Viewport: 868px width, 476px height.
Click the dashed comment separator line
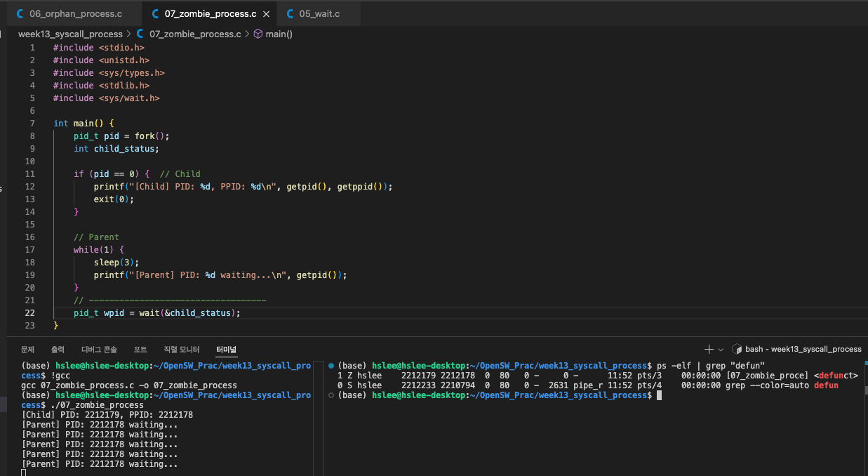(170, 300)
